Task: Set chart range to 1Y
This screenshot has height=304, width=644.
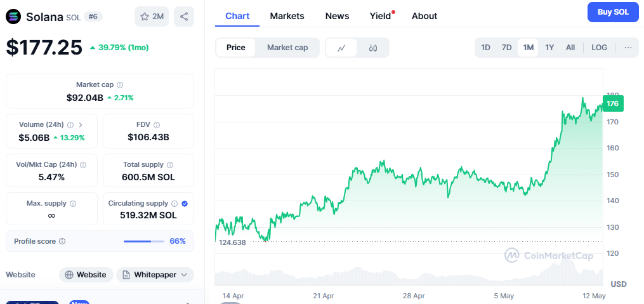Action: (x=549, y=47)
